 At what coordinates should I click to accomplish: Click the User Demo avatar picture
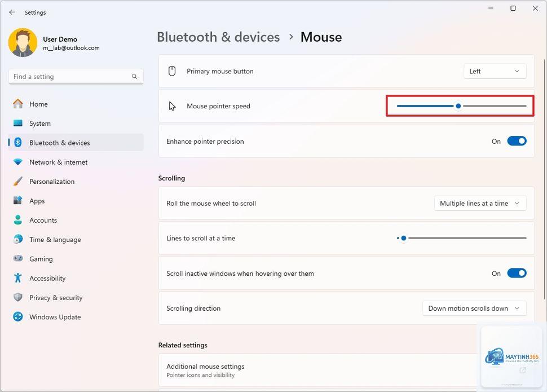(x=23, y=43)
